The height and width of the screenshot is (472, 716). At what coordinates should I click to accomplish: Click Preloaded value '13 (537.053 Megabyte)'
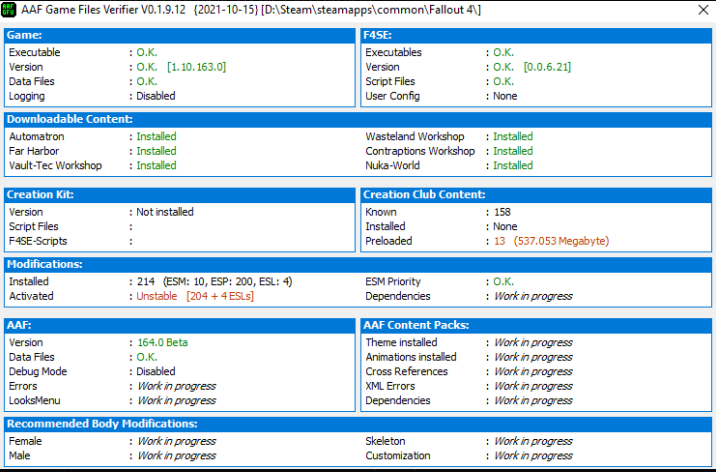pos(551,241)
